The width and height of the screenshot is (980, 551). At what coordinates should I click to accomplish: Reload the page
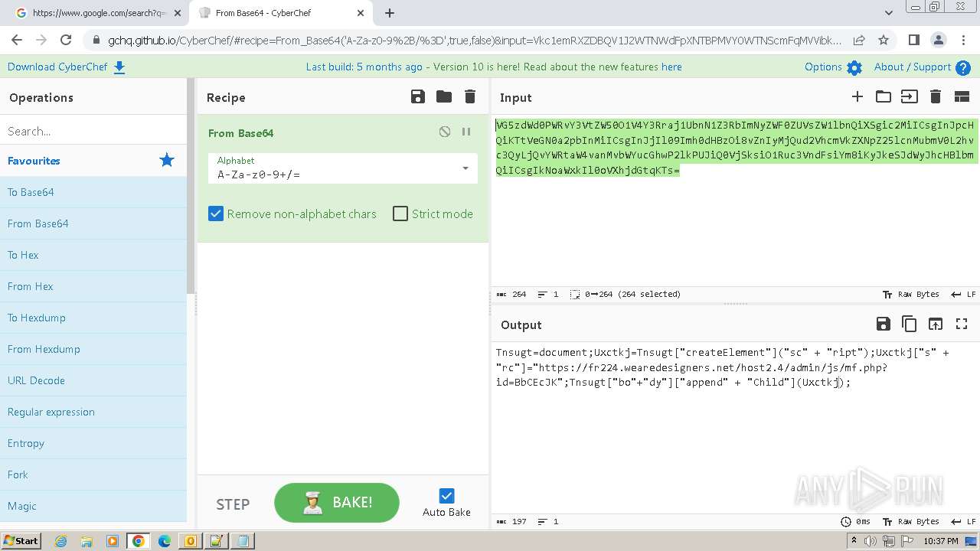coord(66,40)
